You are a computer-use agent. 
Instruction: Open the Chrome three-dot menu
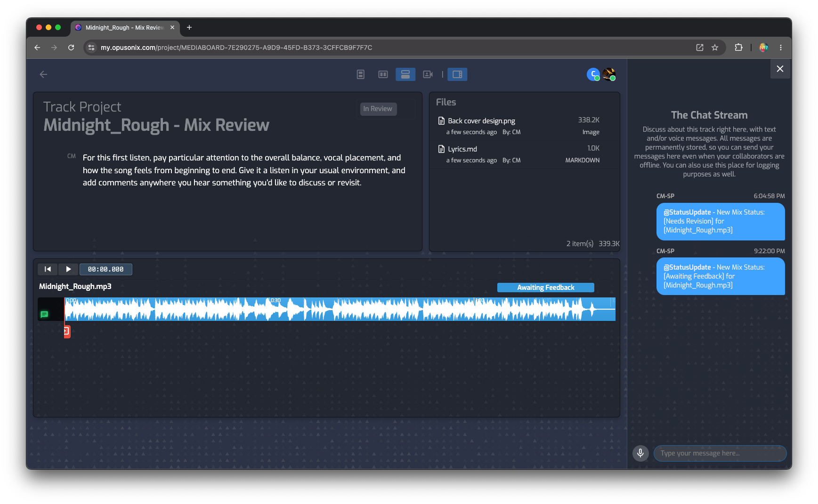tap(781, 48)
